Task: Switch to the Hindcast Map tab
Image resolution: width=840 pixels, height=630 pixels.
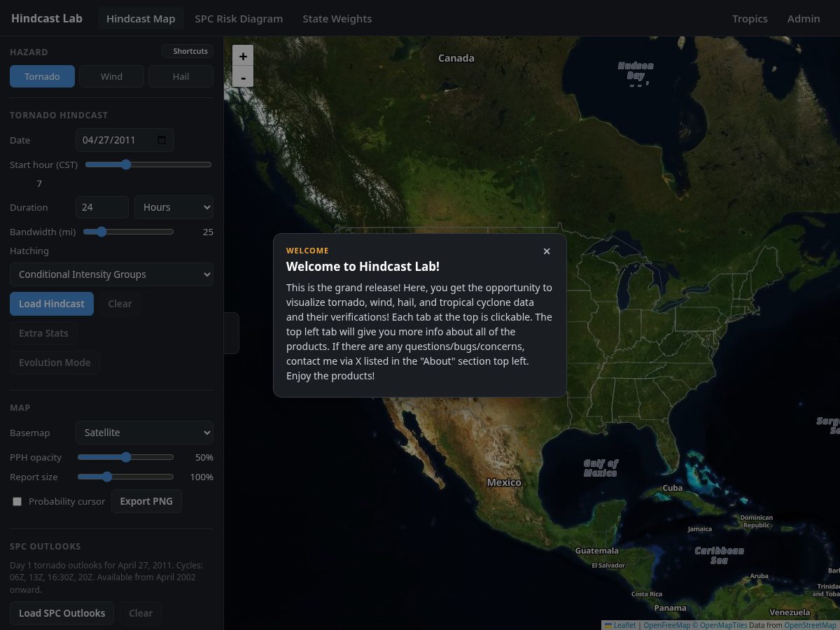Action: tap(141, 19)
